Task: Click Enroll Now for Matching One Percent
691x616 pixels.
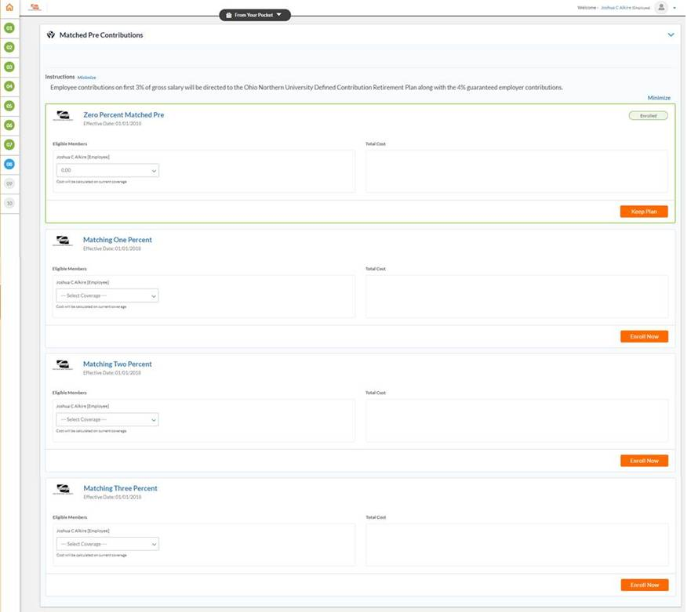Action: coord(644,336)
